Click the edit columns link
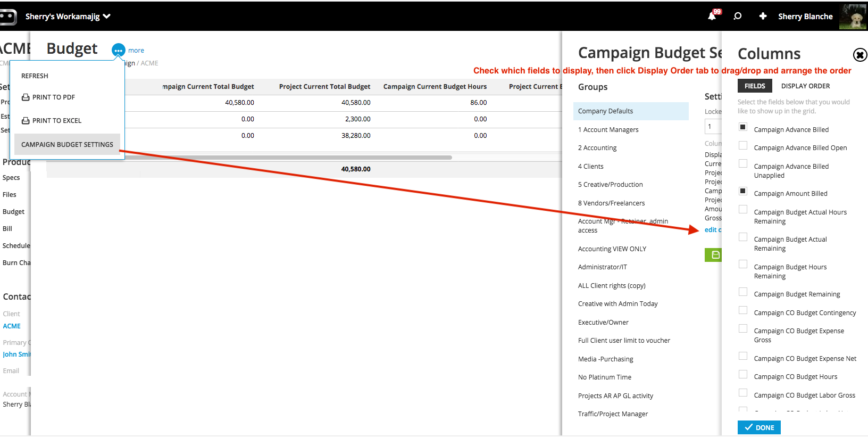Image resolution: width=868 pixels, height=437 pixels. (713, 230)
